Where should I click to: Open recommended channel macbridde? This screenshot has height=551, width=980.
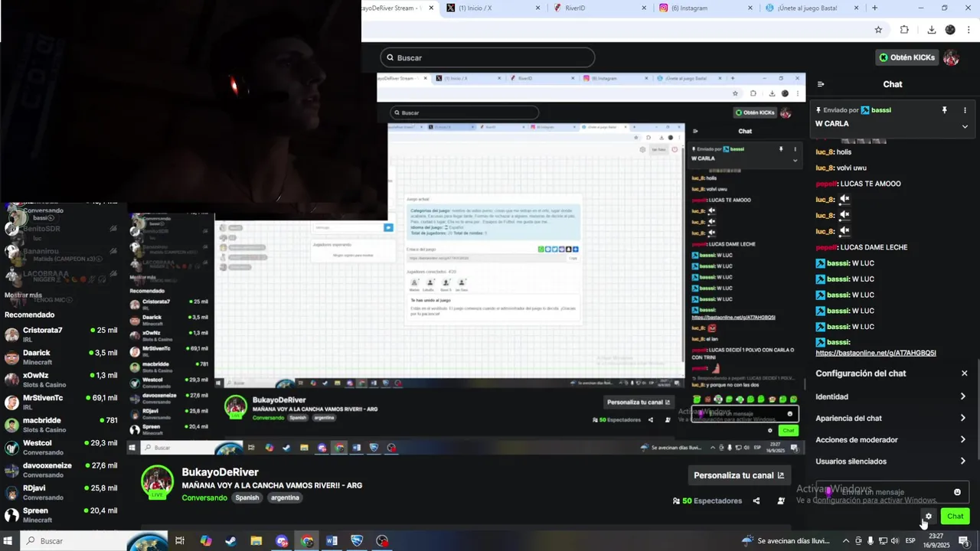61,425
